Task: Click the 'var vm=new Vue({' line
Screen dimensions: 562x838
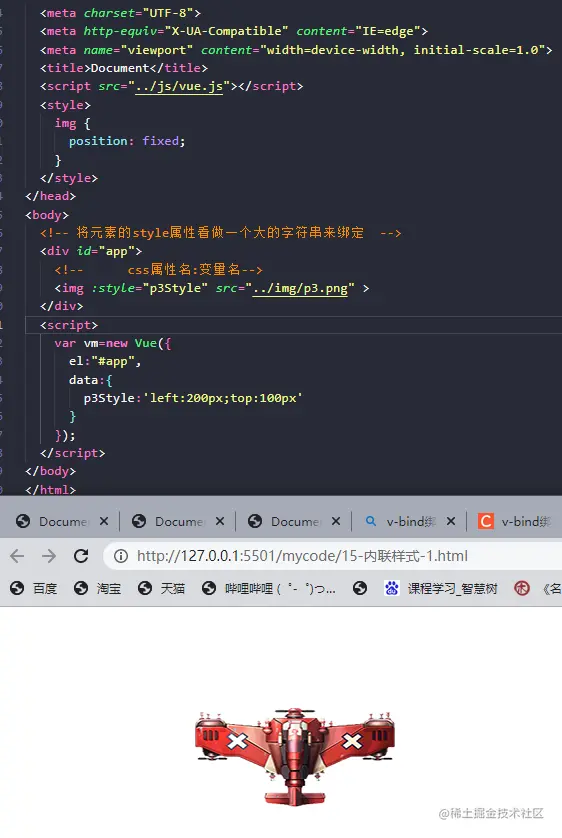Action: click(113, 343)
